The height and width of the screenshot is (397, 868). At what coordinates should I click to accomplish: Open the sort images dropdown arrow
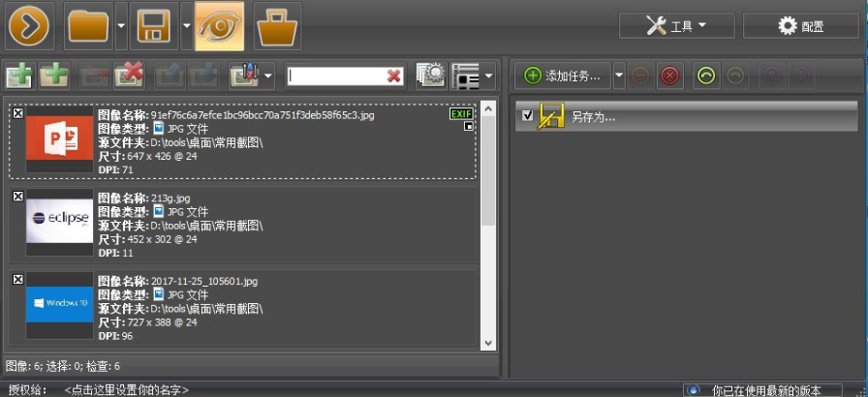point(268,76)
